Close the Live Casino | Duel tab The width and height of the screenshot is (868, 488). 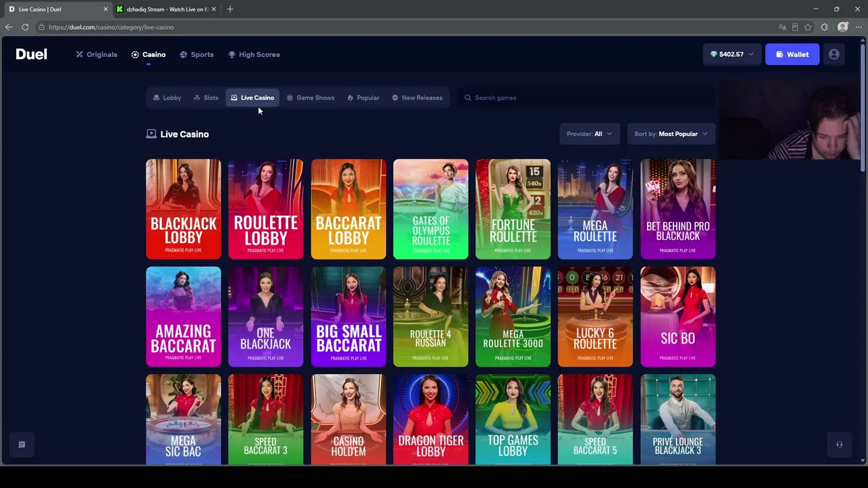coord(105,9)
